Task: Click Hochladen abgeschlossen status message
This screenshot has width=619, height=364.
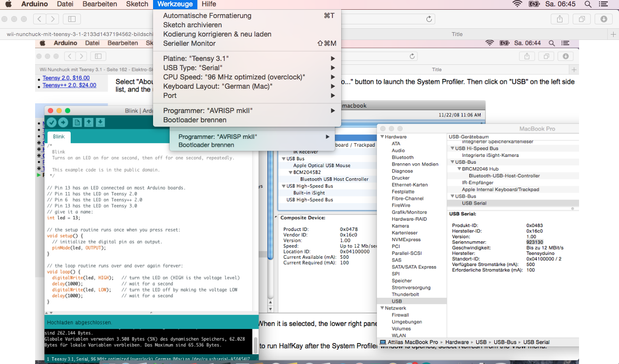Action: tap(79, 323)
